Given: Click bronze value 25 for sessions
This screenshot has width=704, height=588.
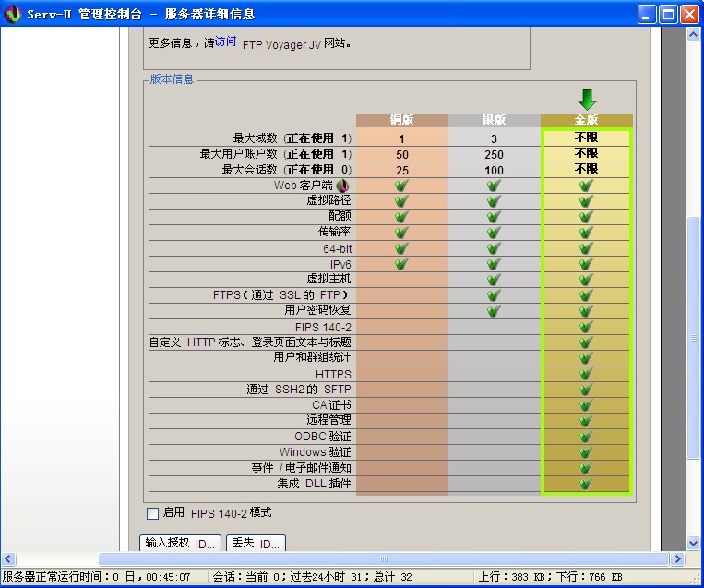Looking at the screenshot, I should click(402, 170).
